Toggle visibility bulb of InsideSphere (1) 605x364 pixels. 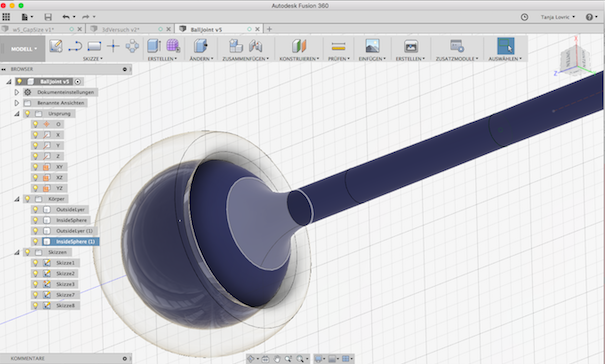[x=35, y=242]
